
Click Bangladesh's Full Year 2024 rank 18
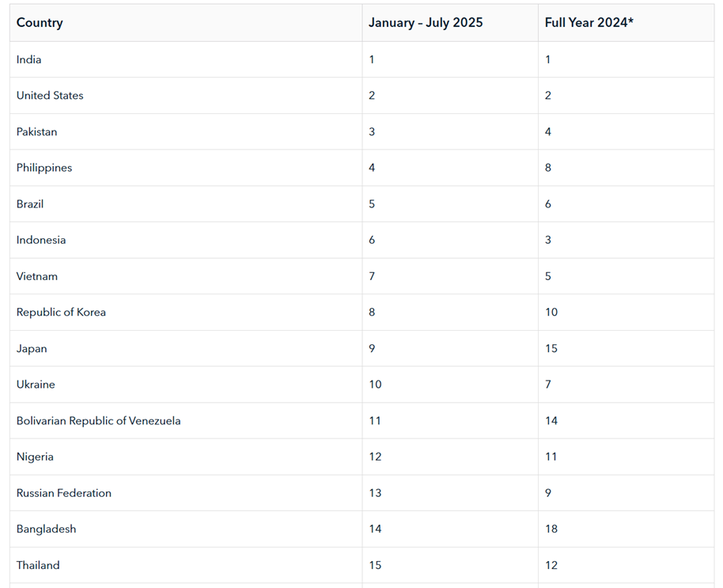point(551,529)
